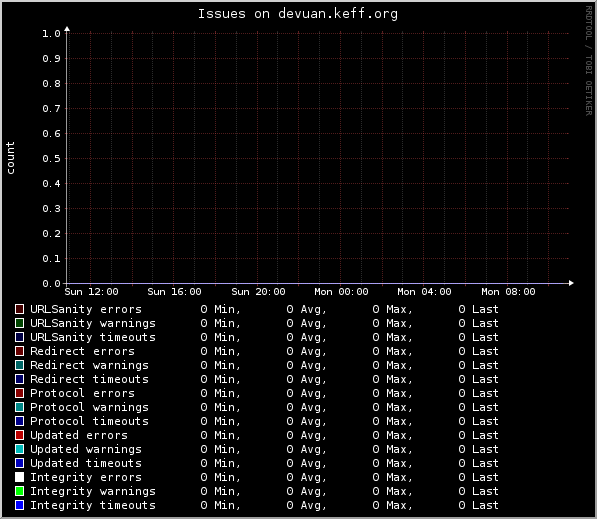Click the URLSanity errors color swatch

pos(19,309)
